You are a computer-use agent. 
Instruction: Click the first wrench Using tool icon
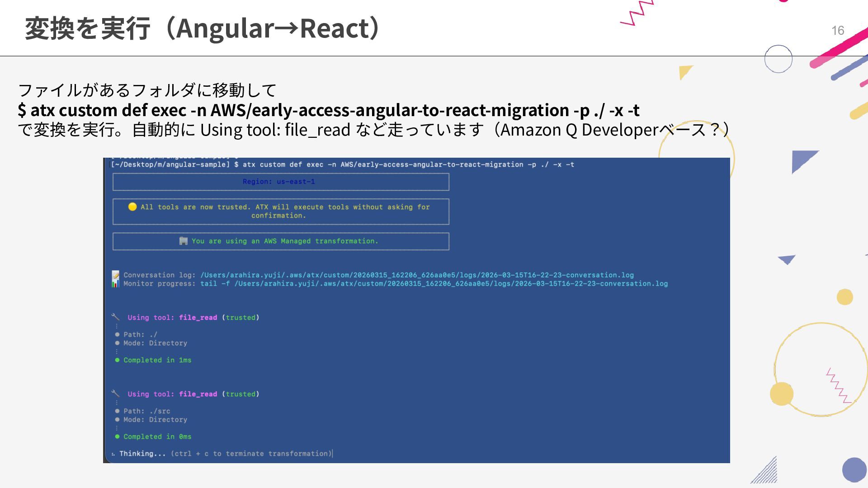(x=116, y=317)
